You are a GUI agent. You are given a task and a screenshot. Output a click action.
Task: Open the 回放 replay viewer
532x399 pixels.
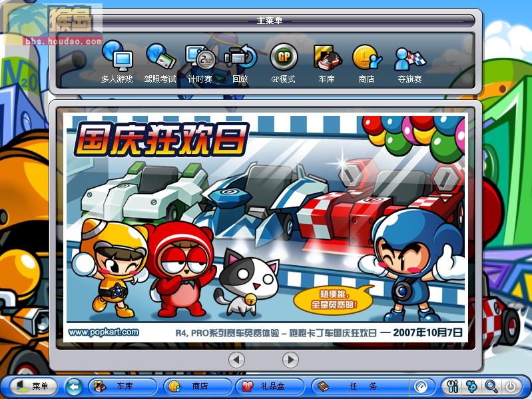coord(240,63)
